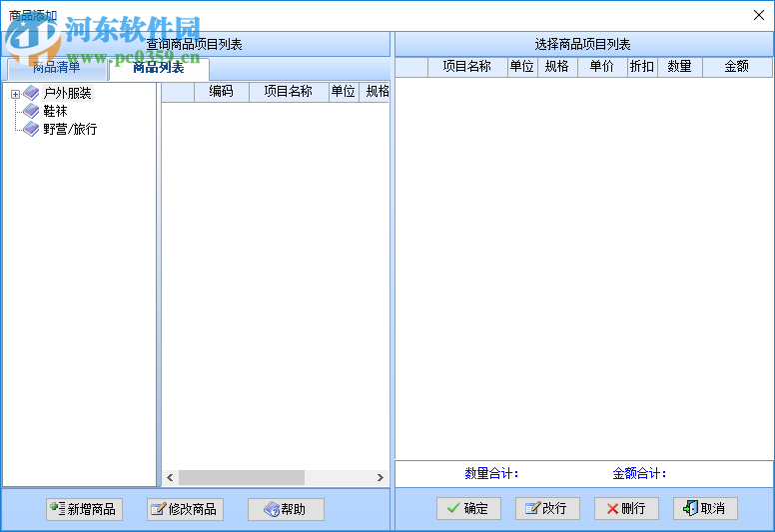The height and width of the screenshot is (532, 775).
Task: Select the 户外服装 category
Action: point(68,93)
